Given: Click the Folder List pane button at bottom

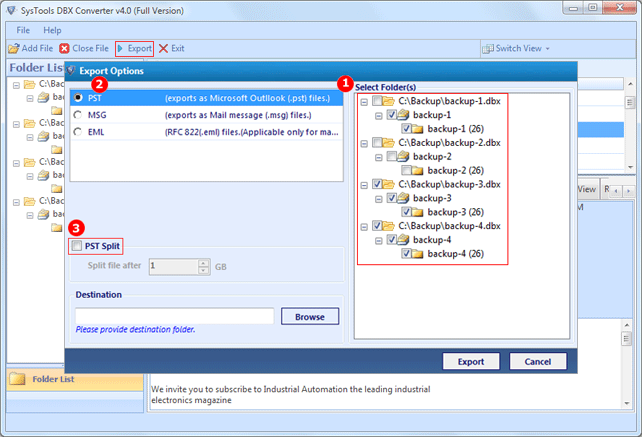Looking at the screenshot, I should (75, 379).
